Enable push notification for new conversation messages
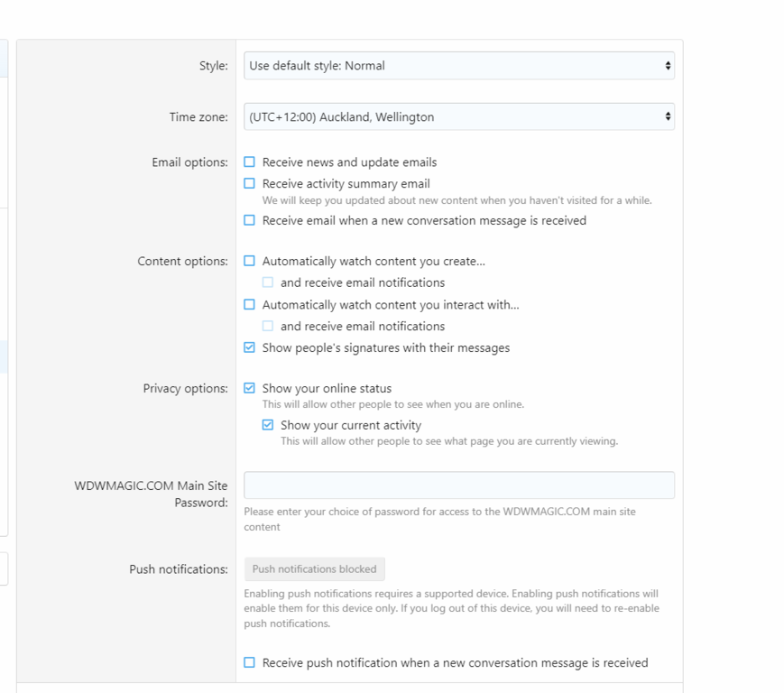 (250, 663)
